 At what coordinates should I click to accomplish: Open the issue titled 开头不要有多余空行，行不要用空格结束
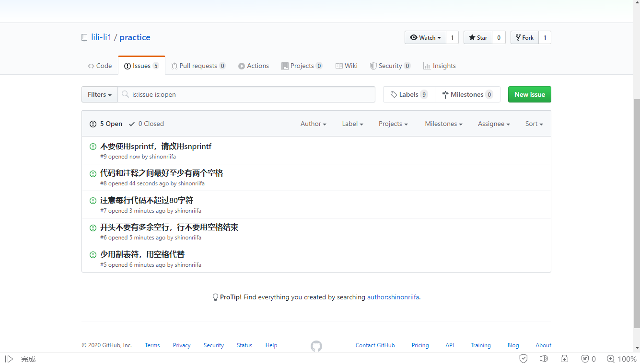point(169,227)
